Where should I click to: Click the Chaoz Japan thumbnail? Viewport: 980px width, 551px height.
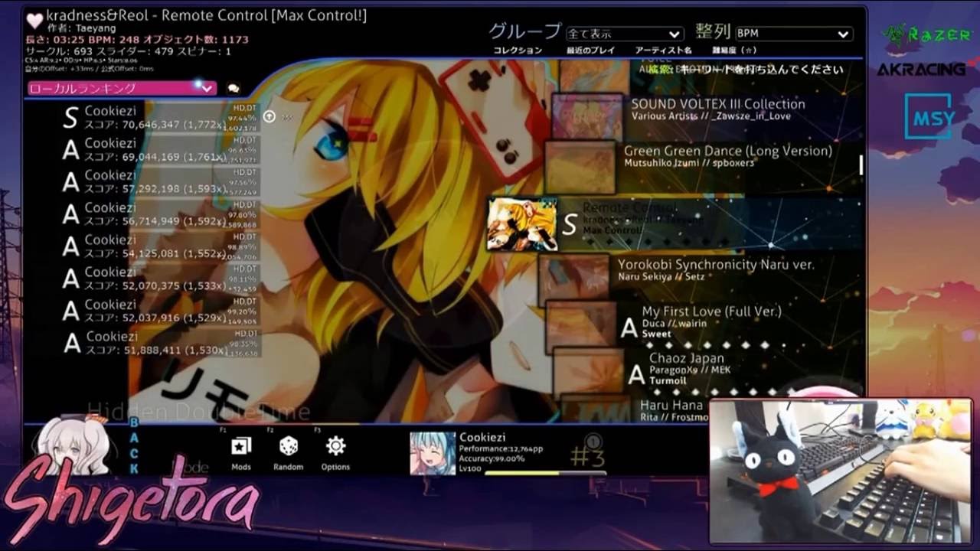(588, 373)
